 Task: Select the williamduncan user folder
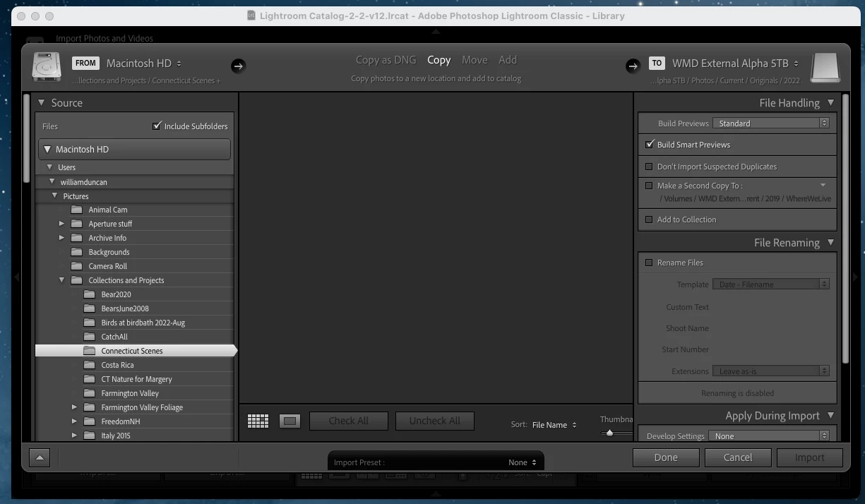coord(83,182)
